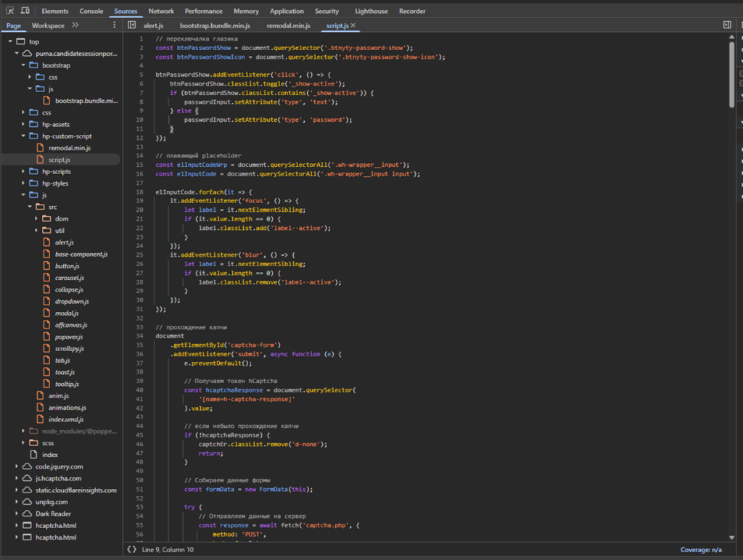Switch to bootstrap.bundle.min.js editor tab
This screenshot has height=560, width=743.
pyautogui.click(x=215, y=25)
